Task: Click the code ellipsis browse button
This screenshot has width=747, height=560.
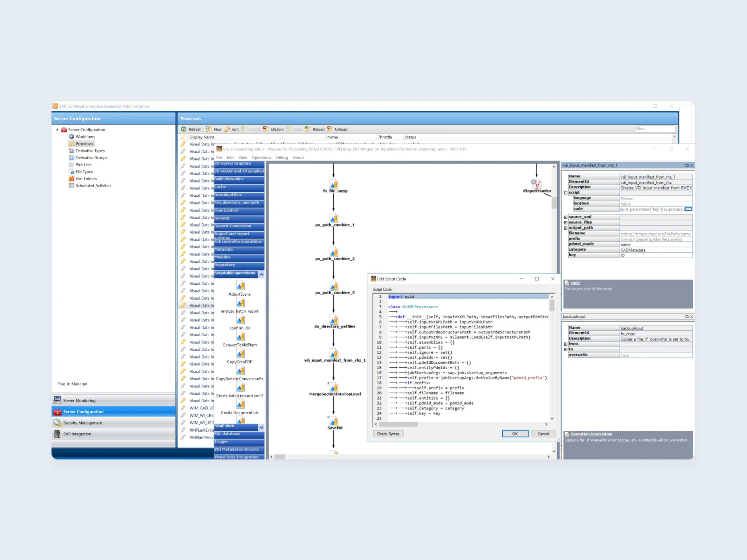Action: coord(688,209)
